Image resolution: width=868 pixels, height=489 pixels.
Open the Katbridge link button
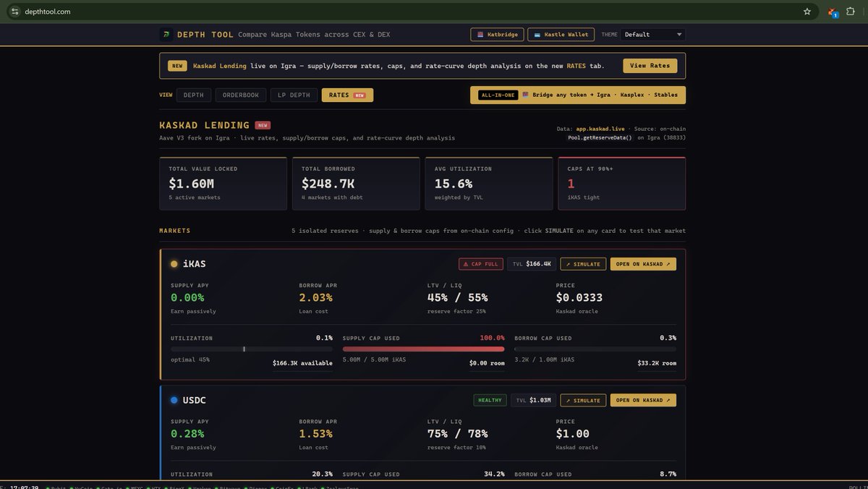497,34
